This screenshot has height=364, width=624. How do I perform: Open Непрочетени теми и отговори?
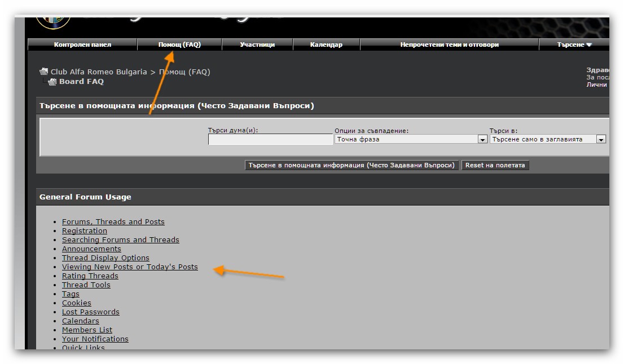coord(449,45)
